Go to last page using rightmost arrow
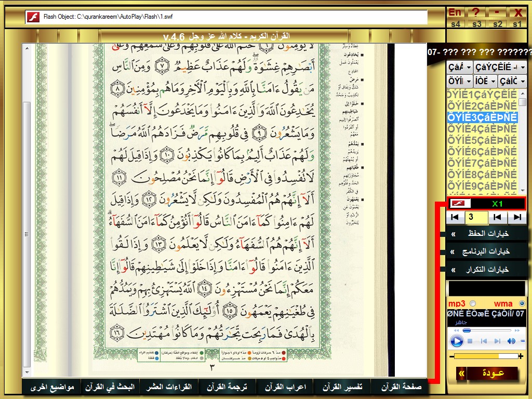 517,217
